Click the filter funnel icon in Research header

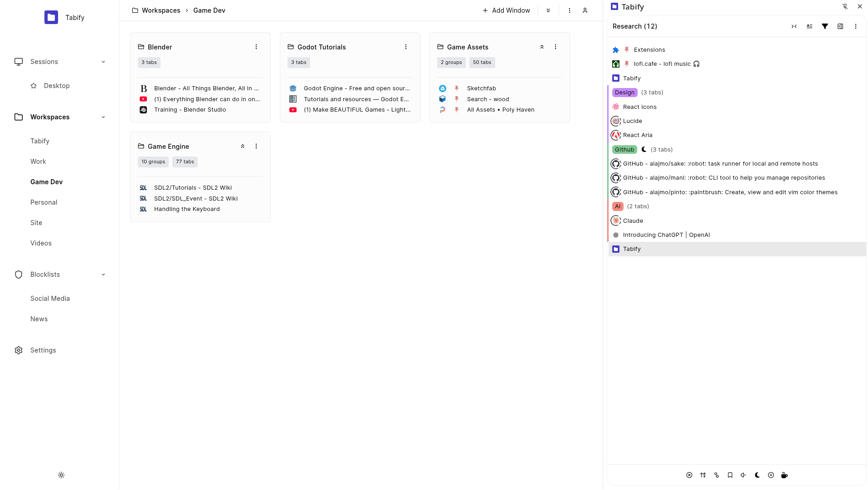click(x=825, y=26)
